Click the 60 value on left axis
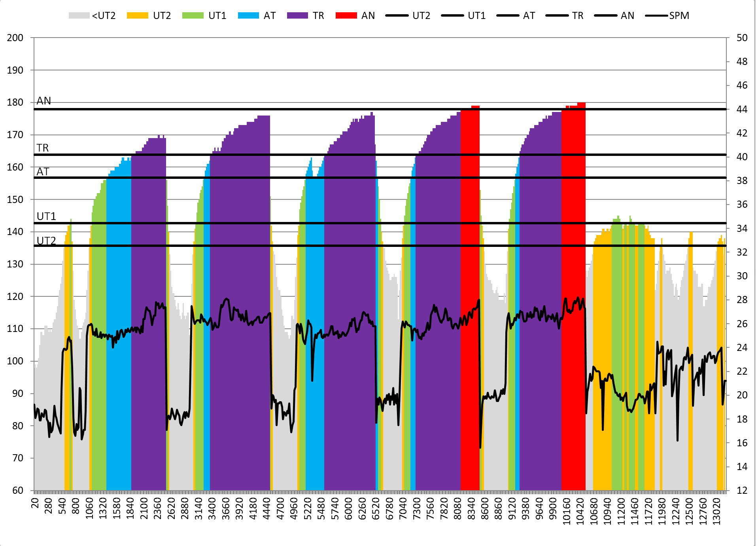756x546 pixels. [18, 491]
